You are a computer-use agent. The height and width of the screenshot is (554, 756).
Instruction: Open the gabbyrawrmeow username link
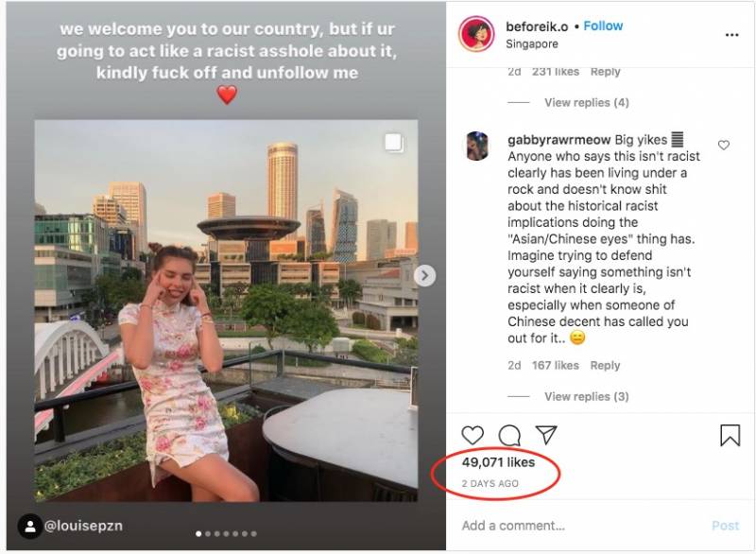(x=558, y=140)
